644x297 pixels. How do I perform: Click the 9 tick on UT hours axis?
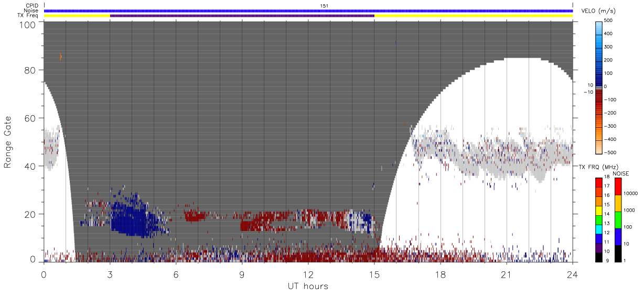242,274
